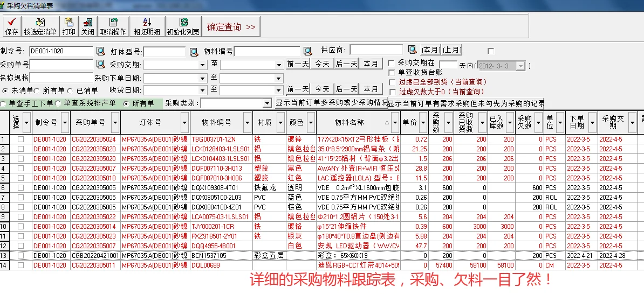
Task: Click the (上月) button beside 供应商
Action: point(452,50)
